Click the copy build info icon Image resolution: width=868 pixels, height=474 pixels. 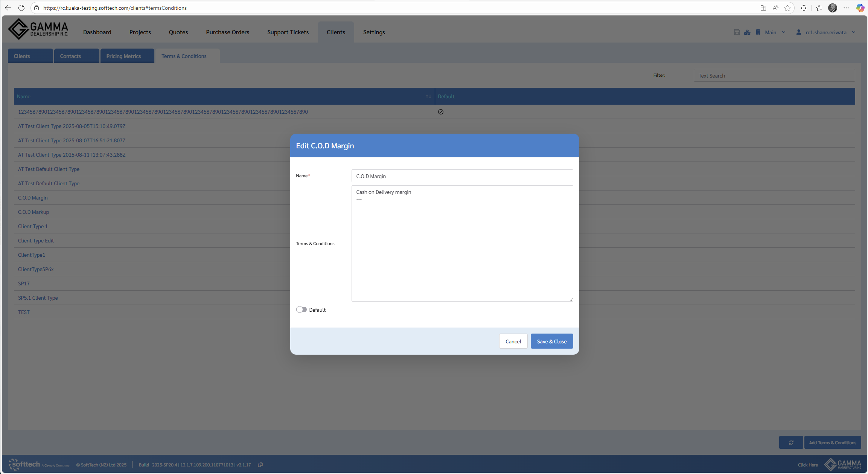pos(260,465)
